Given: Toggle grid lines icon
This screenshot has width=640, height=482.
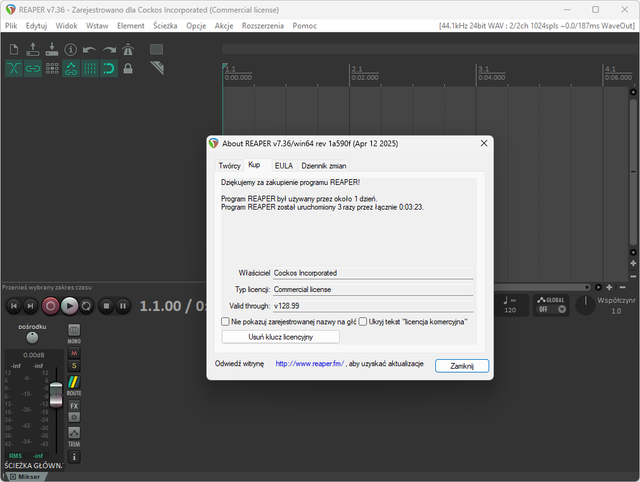Looking at the screenshot, I should [x=90, y=68].
